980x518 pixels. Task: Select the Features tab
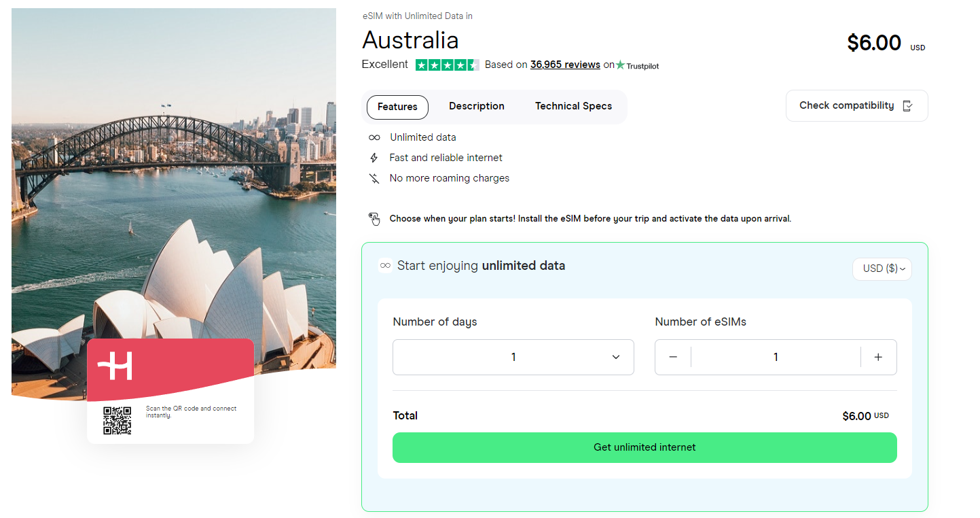click(x=397, y=107)
